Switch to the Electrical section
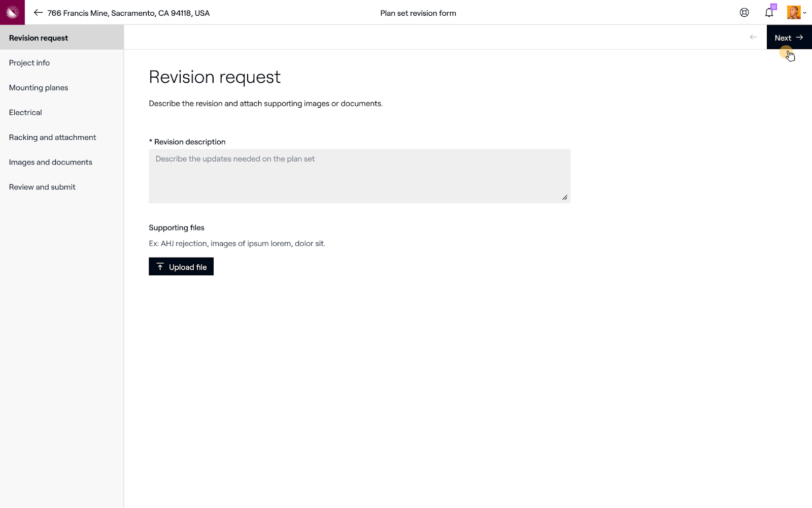The height and width of the screenshot is (508, 812). click(x=25, y=113)
